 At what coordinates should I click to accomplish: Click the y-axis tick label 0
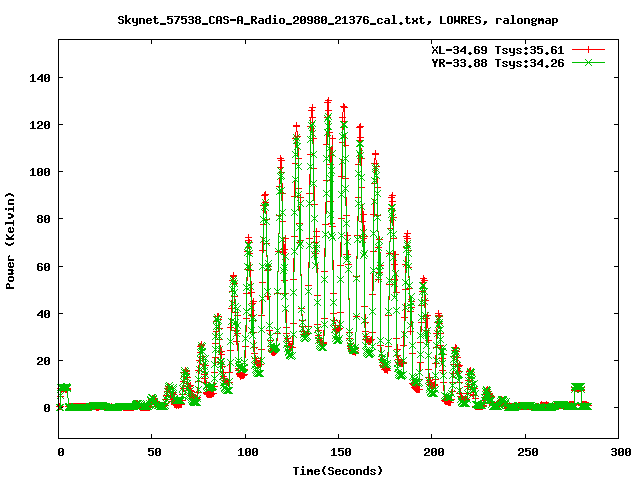(47, 408)
